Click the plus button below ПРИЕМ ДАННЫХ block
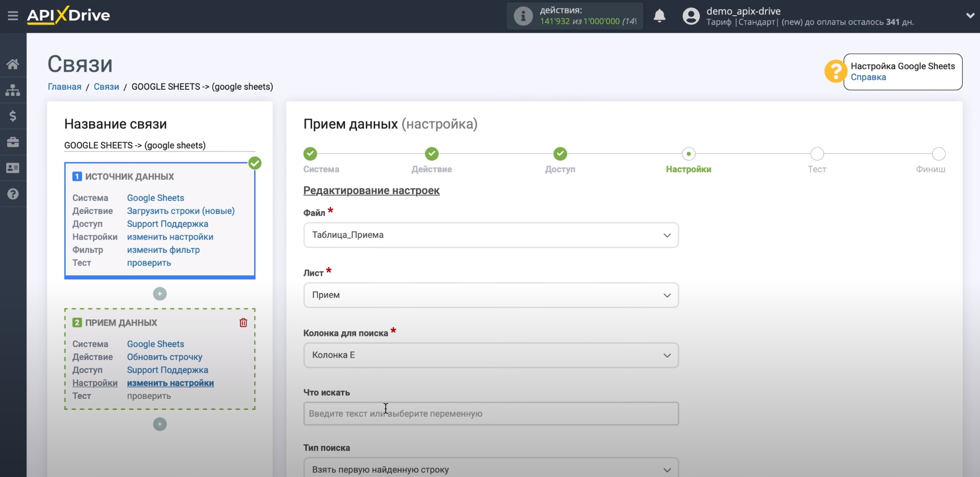The width and height of the screenshot is (980, 477). (160, 424)
